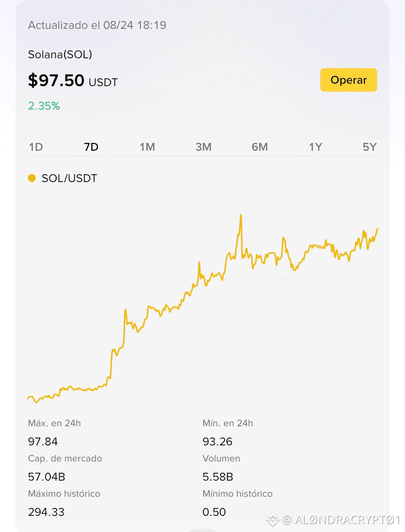Click the latest point at chart line end
The width and height of the screenshot is (405, 532).
(x=378, y=230)
